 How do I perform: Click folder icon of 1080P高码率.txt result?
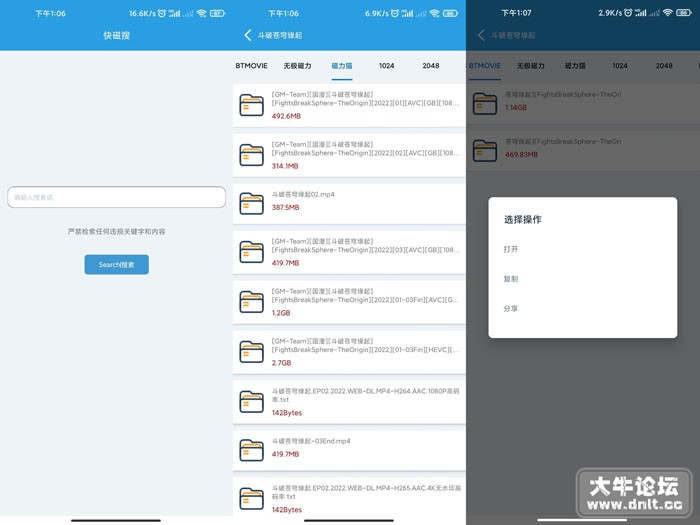251,401
